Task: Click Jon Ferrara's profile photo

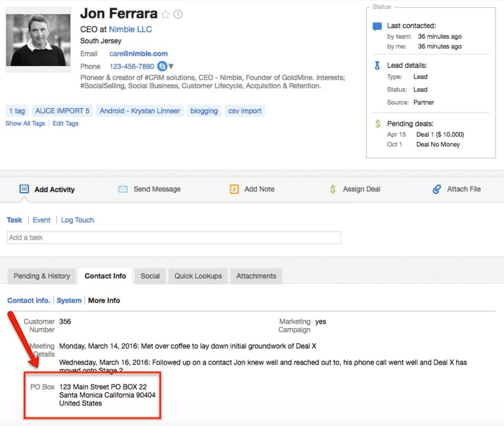Action: click(x=38, y=40)
